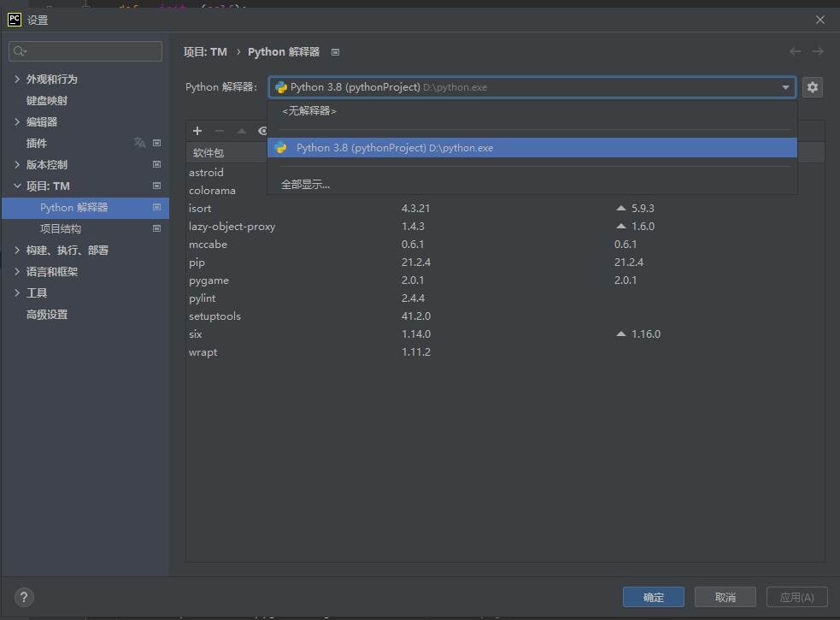Select Python 解释器 in the settings tree
The width and height of the screenshot is (840, 620).
[x=85, y=208]
